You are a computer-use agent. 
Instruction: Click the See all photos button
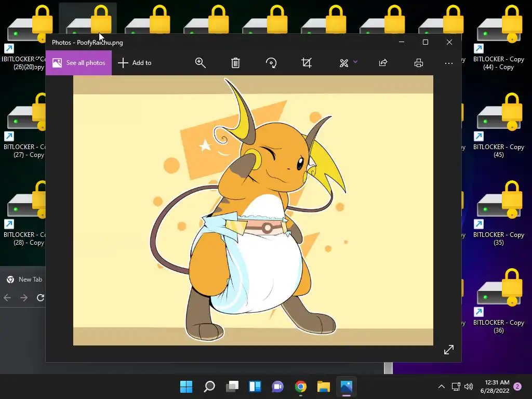[79, 63]
